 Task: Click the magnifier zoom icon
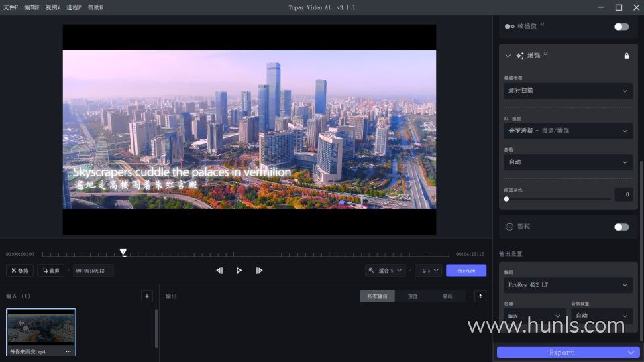[x=371, y=270]
